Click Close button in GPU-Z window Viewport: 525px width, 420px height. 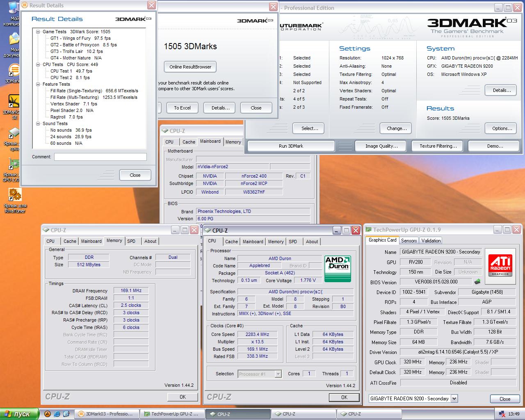tap(505, 399)
